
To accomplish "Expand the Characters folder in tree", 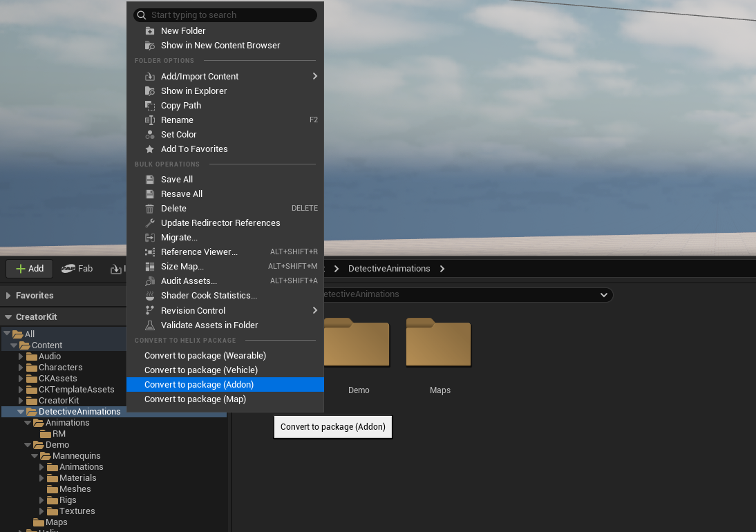I will pos(21,368).
